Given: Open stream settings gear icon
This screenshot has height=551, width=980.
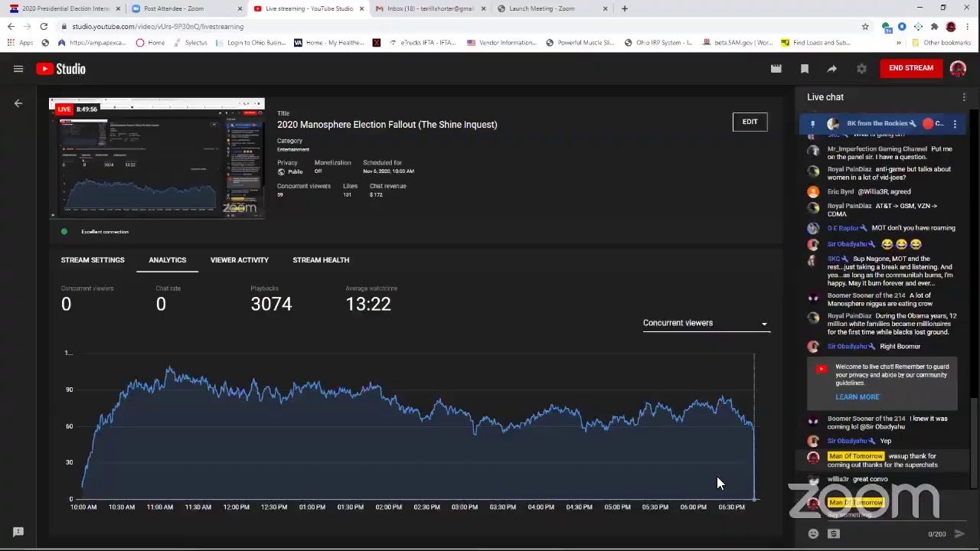Looking at the screenshot, I should pos(861,69).
